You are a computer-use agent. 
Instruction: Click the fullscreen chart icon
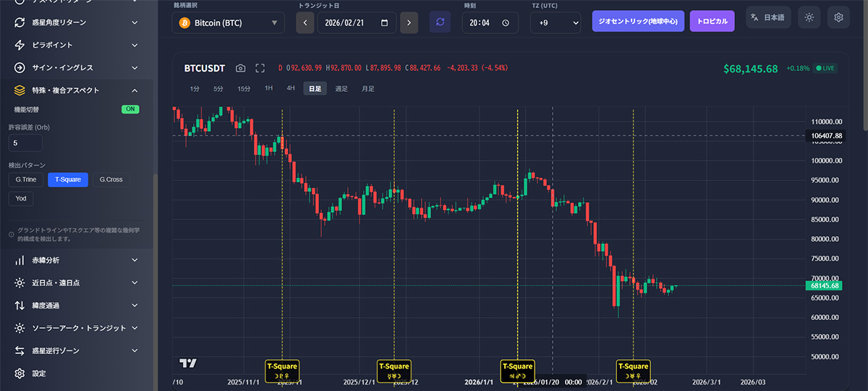(260, 68)
